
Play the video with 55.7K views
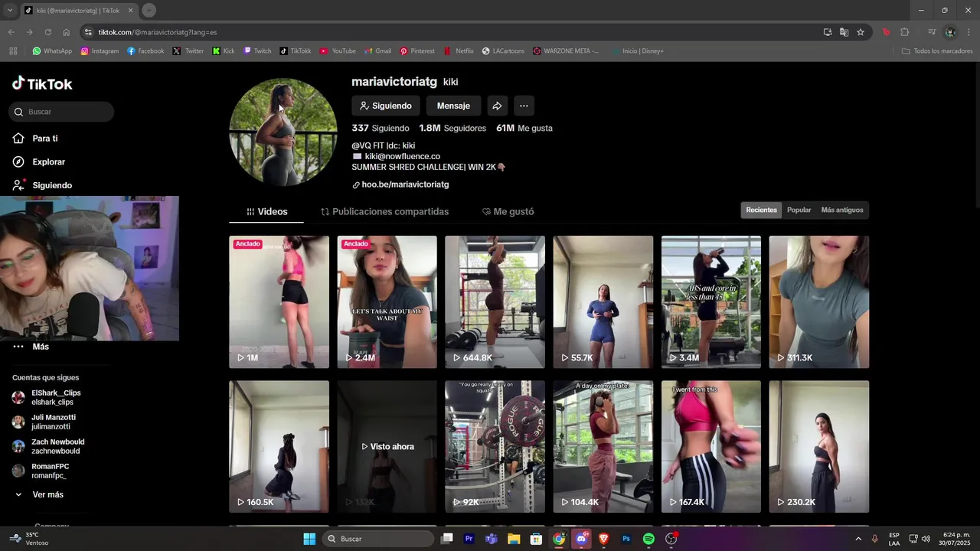603,302
